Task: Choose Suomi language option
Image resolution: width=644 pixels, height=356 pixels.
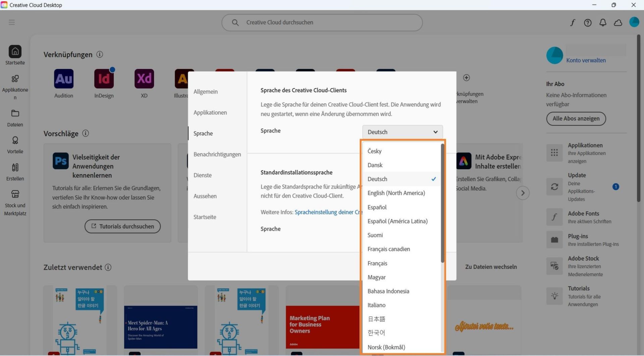Action: 402,235
